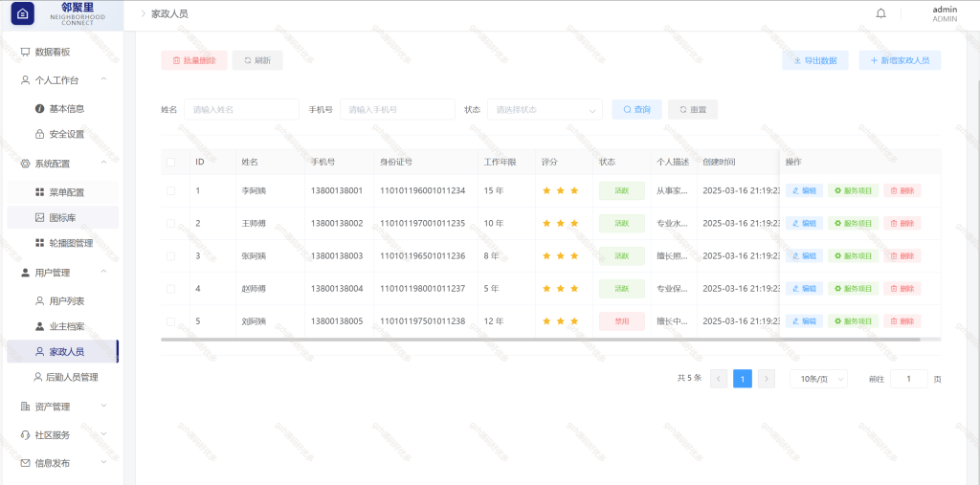Click 服务项目 for 王师傅

[x=853, y=223]
